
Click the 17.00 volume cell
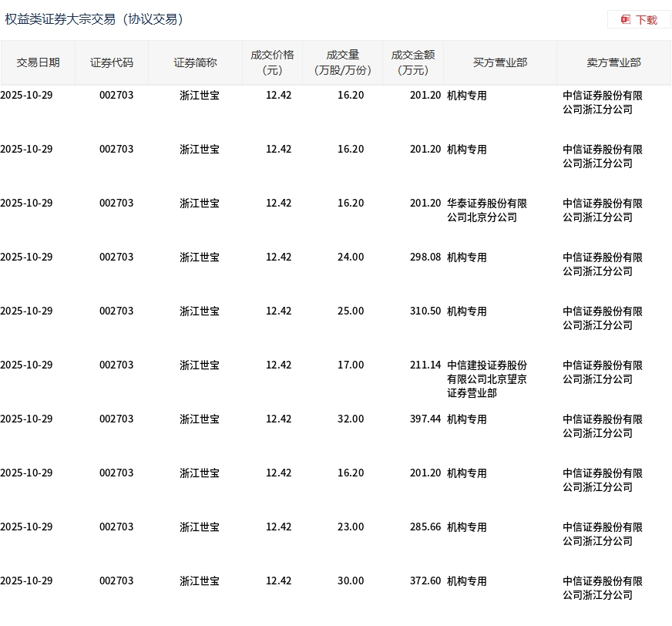point(351,365)
